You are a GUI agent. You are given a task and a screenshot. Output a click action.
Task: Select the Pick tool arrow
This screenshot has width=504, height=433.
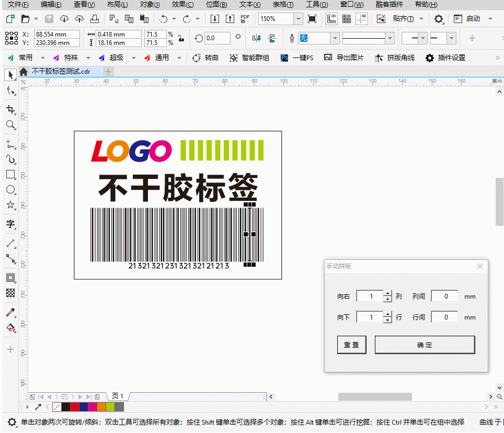point(10,75)
